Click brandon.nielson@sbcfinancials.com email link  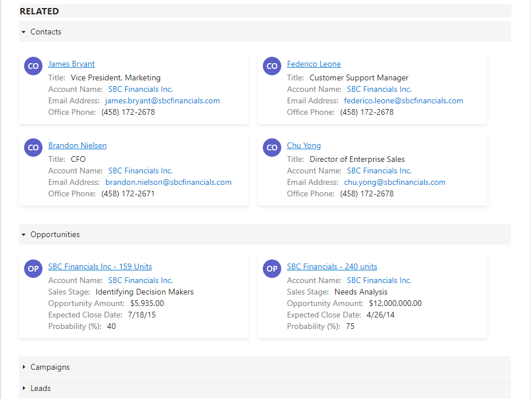click(x=168, y=183)
